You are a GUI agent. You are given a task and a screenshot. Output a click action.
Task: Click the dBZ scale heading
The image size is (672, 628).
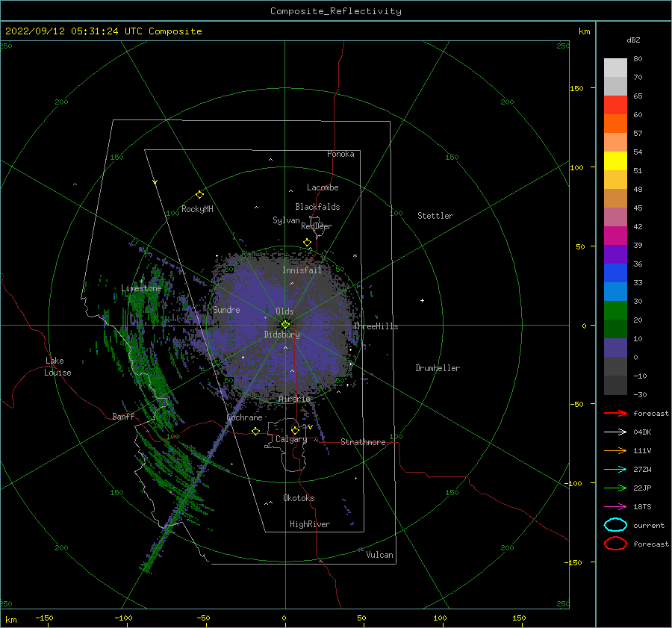click(633, 40)
